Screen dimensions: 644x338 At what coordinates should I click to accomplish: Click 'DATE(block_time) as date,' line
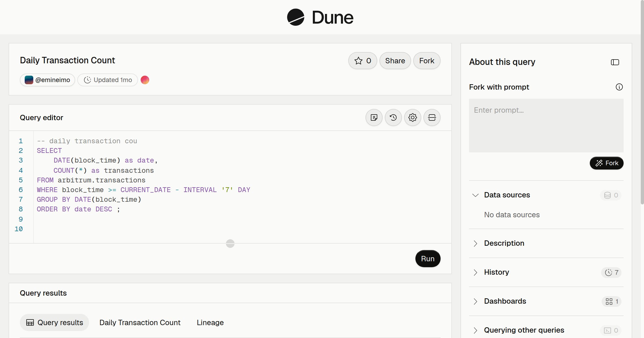[105, 160]
